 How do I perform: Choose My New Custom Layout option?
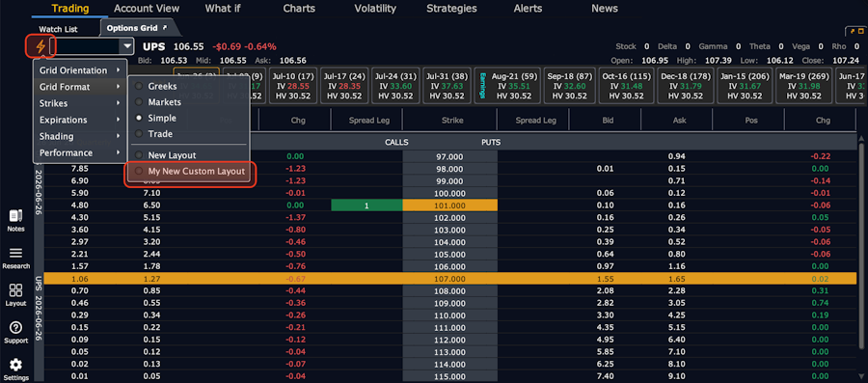point(191,172)
